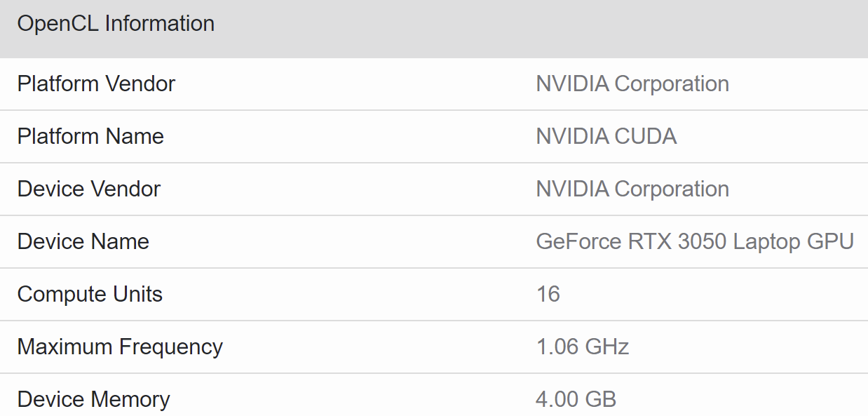This screenshot has width=868, height=416.
Task: Select the NVIDIA CUDA platform name value
Action: [606, 136]
